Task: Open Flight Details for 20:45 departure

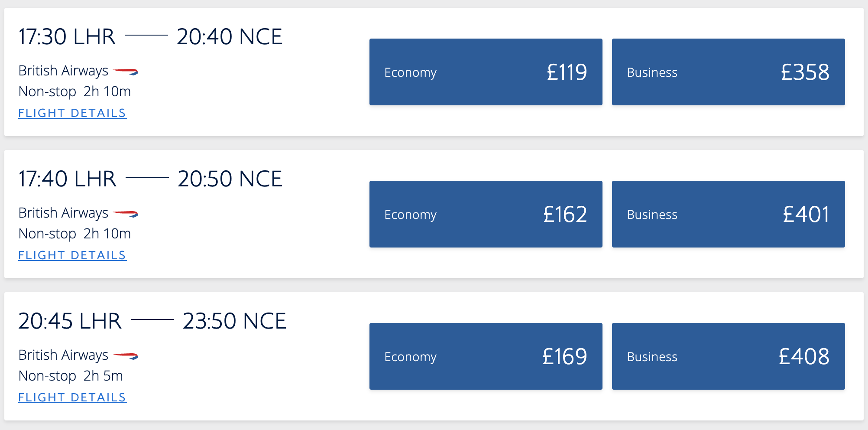Action: point(72,397)
